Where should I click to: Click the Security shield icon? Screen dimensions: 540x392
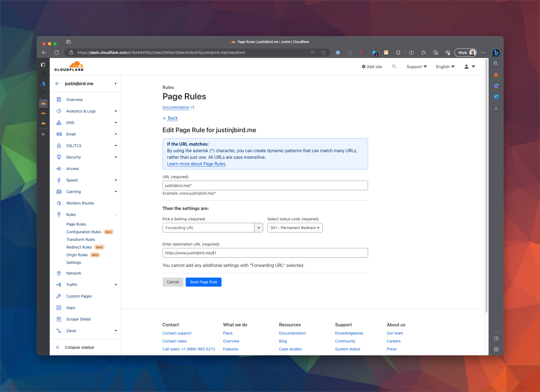click(x=59, y=157)
